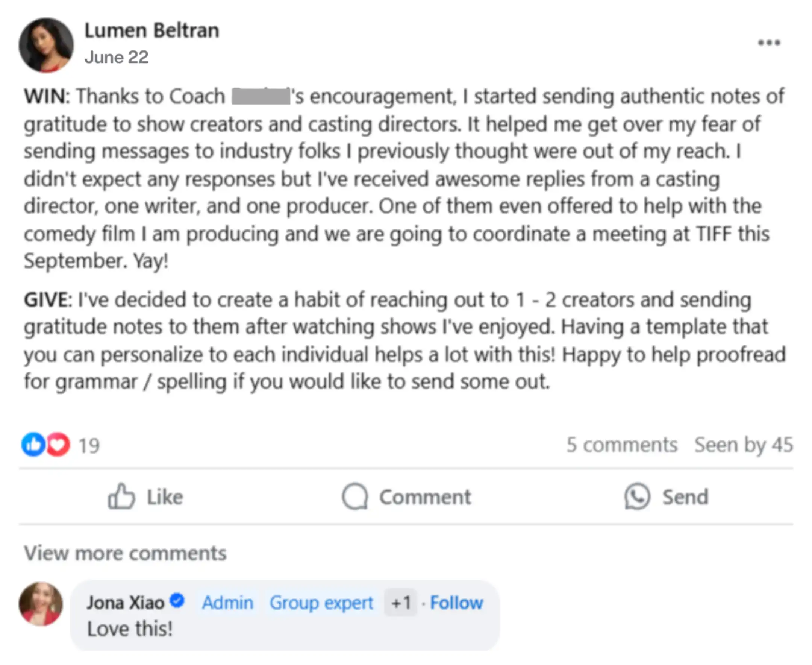Click the WhatsApp Send icon
This screenshot has height=665, width=812.
637,496
